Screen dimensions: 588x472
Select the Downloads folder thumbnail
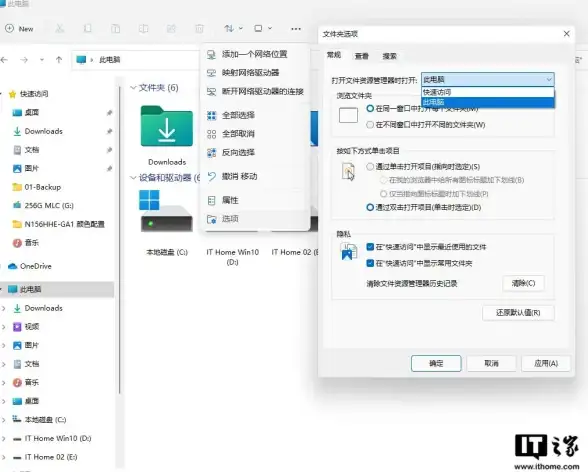pos(167,127)
